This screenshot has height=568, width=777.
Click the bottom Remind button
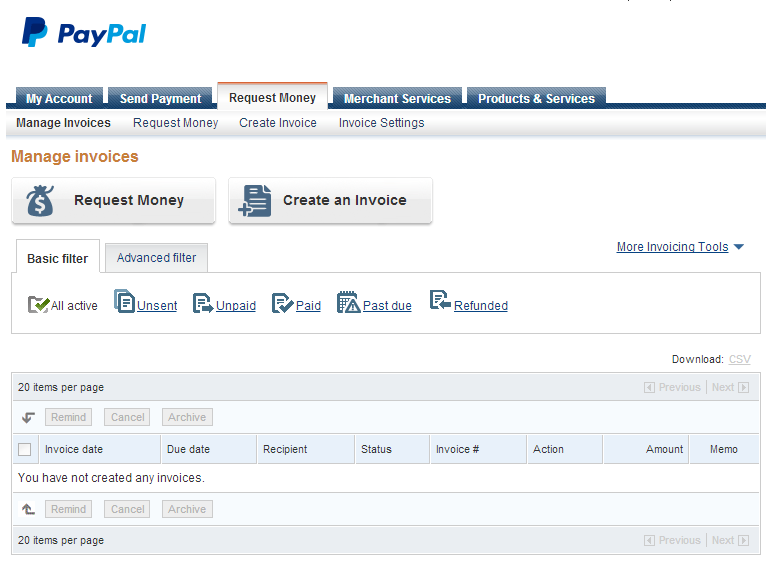pyautogui.click(x=68, y=509)
